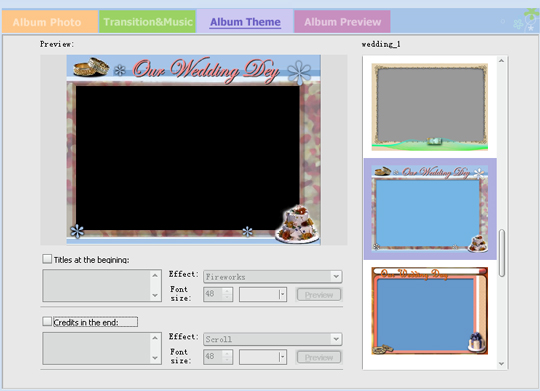Click down arrow in credits text box
The width and height of the screenshot is (540, 391).
point(155,358)
